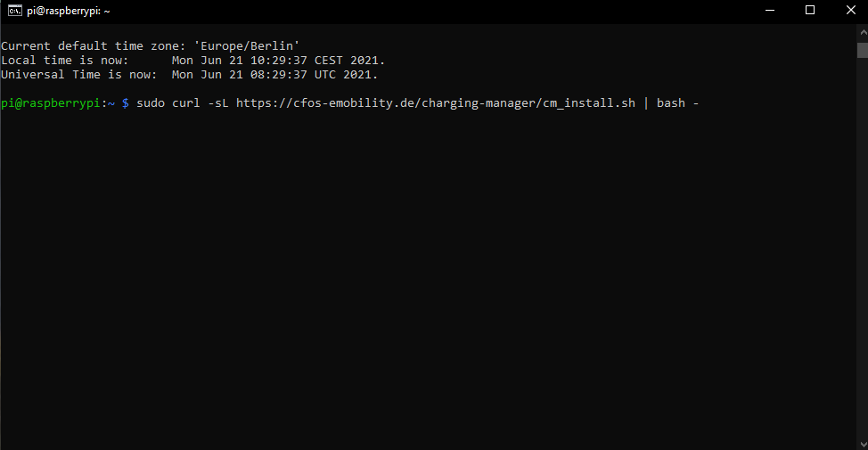
Task: Click the scrollbar up arrow
Action: [862, 29]
